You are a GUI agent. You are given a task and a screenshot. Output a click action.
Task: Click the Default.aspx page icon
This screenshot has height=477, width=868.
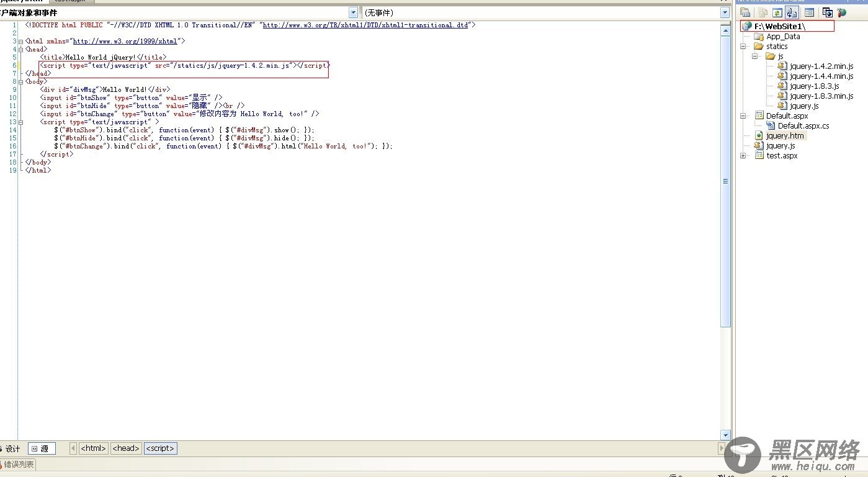[759, 116]
